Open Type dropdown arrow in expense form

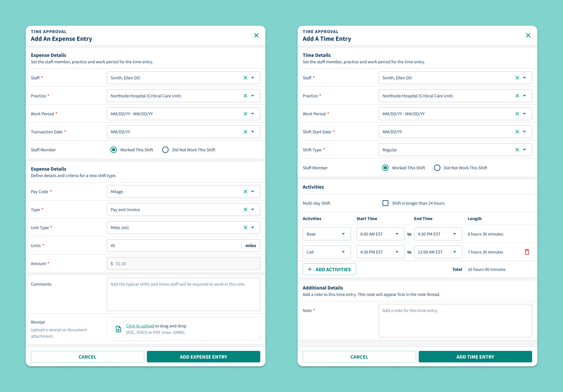click(x=253, y=209)
